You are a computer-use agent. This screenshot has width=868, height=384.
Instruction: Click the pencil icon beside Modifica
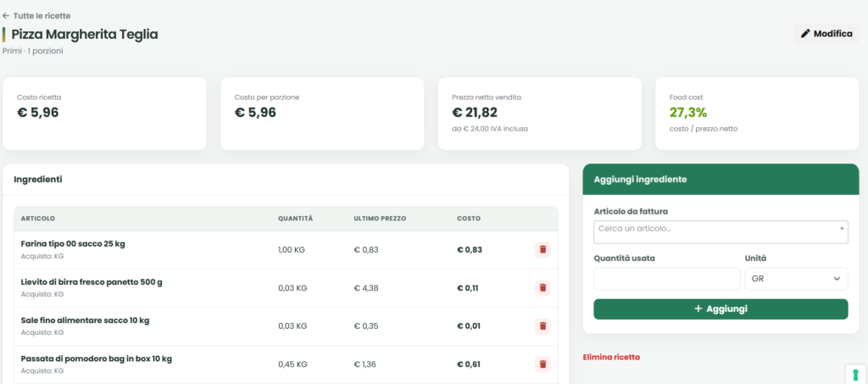pyautogui.click(x=805, y=34)
